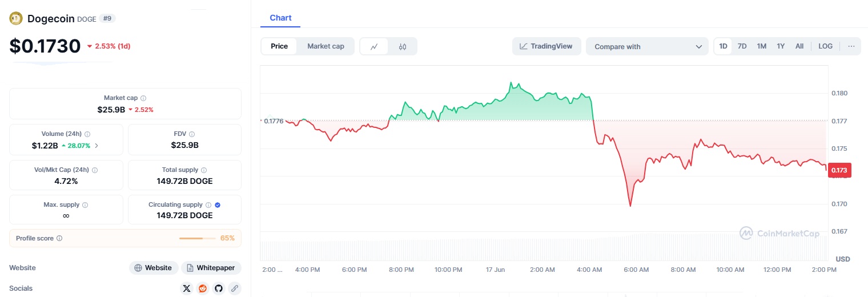868x297 pixels.
Task: Click the chain link socials icon
Action: [234, 288]
